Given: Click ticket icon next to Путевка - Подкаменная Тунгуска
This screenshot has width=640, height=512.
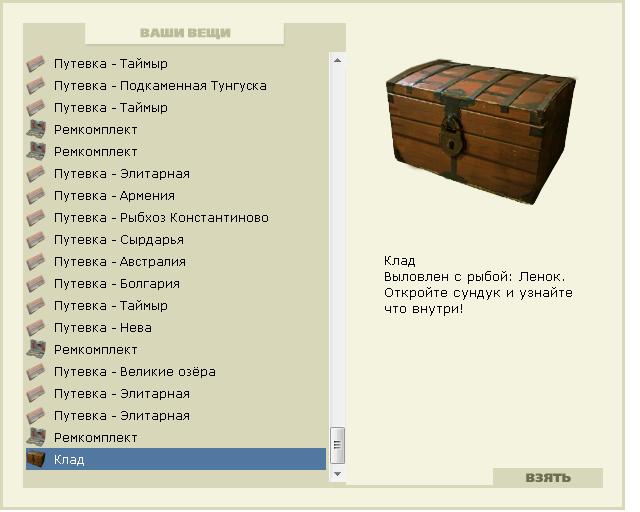Looking at the screenshot, I should pos(36,86).
